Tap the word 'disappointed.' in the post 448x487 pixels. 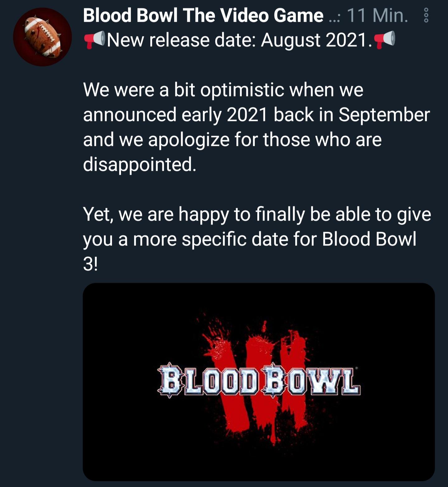tap(140, 164)
